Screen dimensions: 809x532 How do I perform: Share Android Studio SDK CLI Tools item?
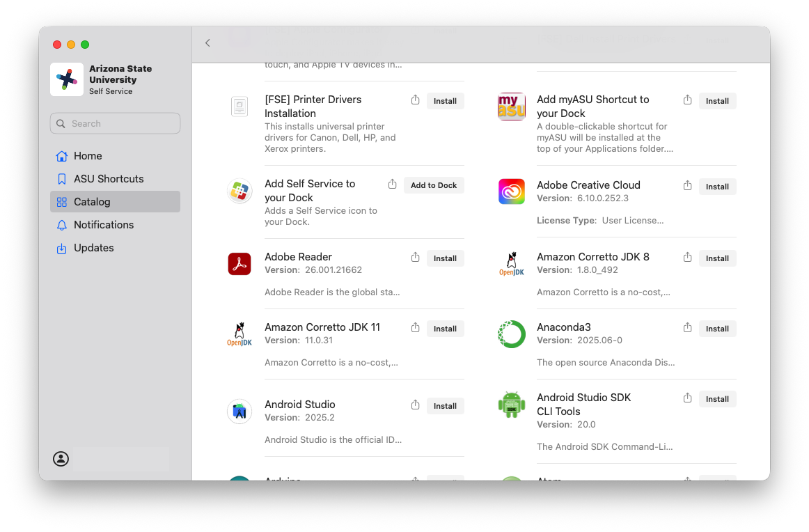point(687,398)
